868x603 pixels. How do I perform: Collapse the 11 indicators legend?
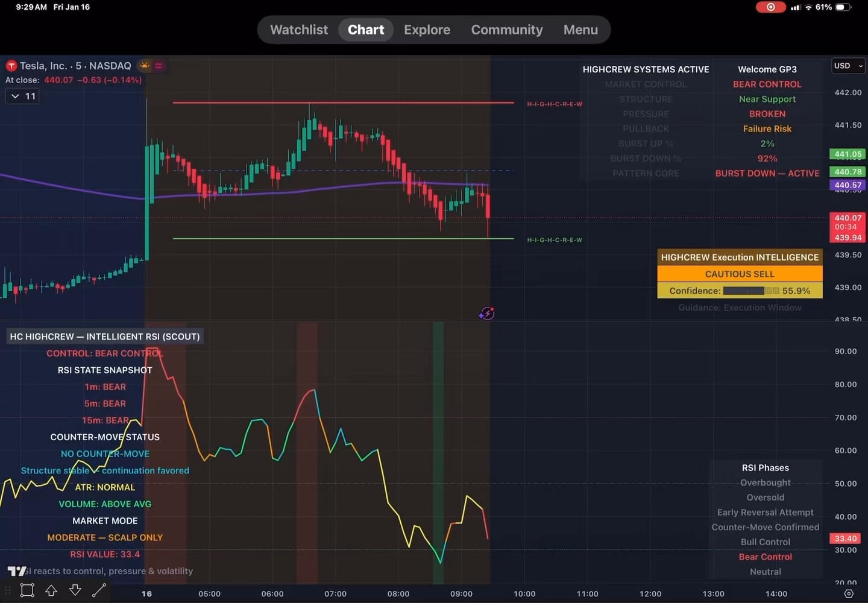[23, 96]
